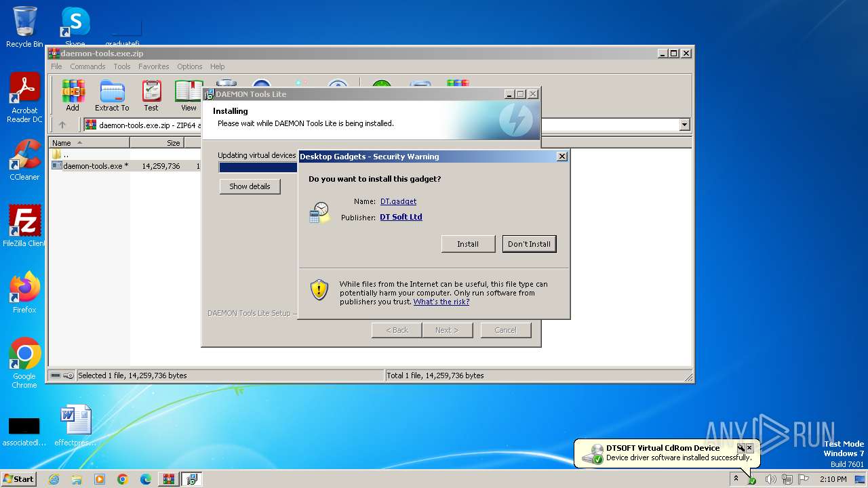
Task: Open Microsoft Edge from the taskbar
Action: [x=146, y=479]
